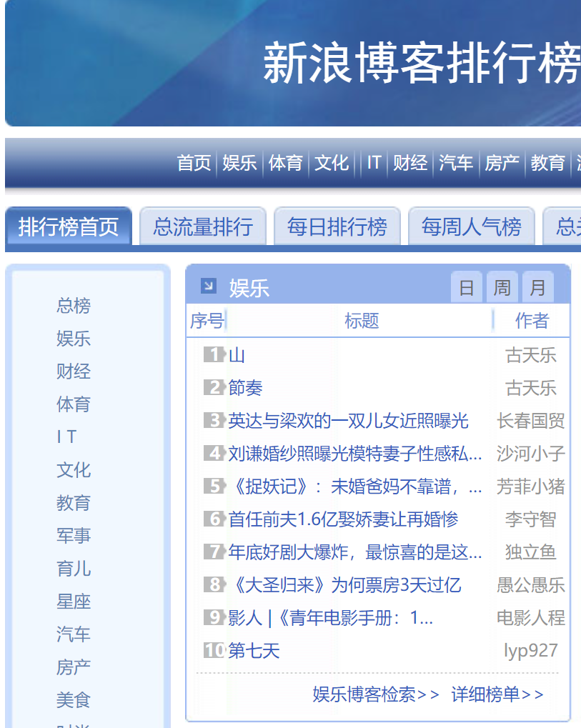
Task: Open post 影人 |《青年电影手册：1...
Action: (x=331, y=618)
